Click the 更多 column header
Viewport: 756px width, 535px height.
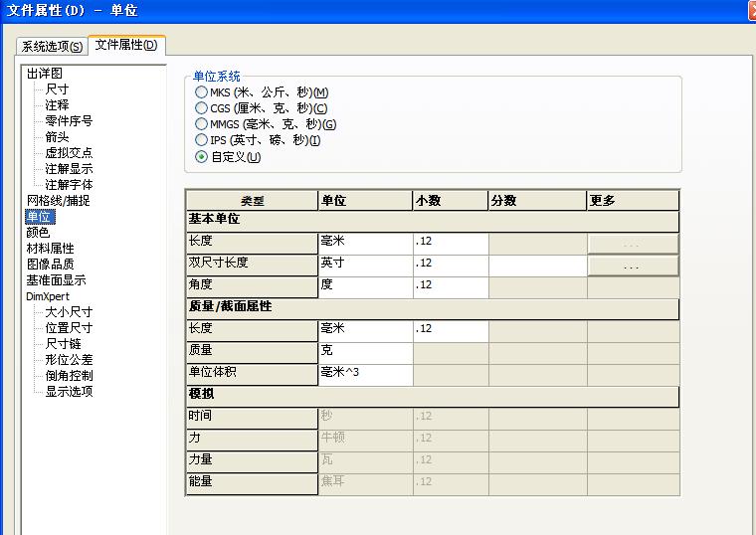click(x=633, y=201)
